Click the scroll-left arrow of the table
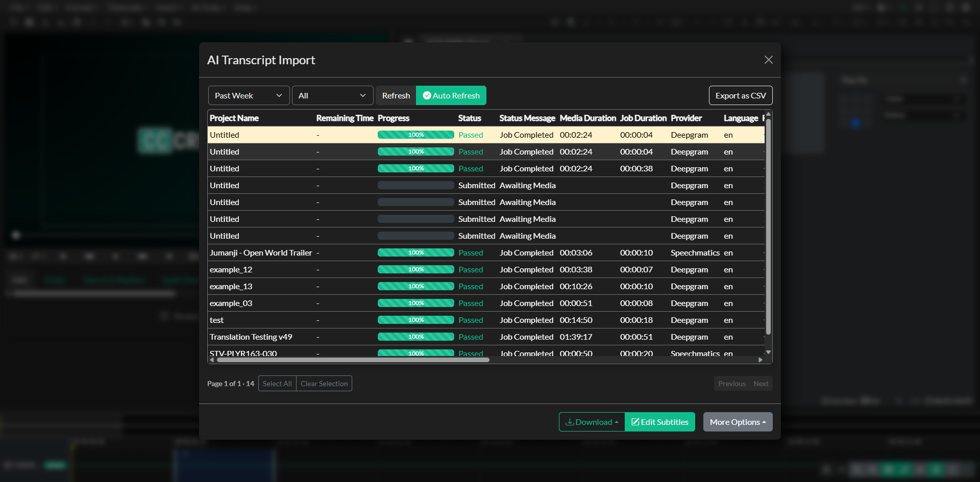The image size is (980, 482). [x=212, y=360]
